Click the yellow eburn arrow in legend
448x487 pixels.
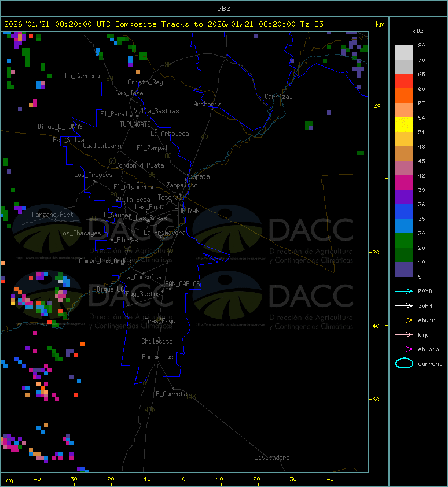[x=404, y=320]
